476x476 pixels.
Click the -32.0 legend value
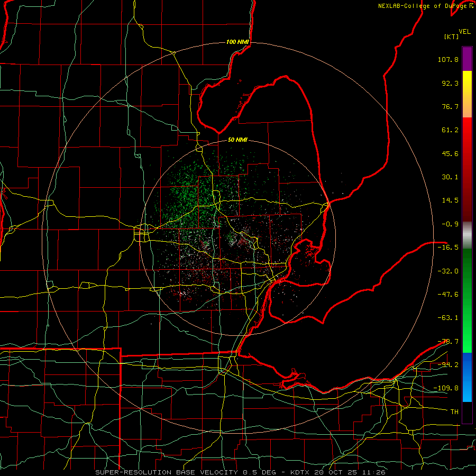click(x=448, y=271)
